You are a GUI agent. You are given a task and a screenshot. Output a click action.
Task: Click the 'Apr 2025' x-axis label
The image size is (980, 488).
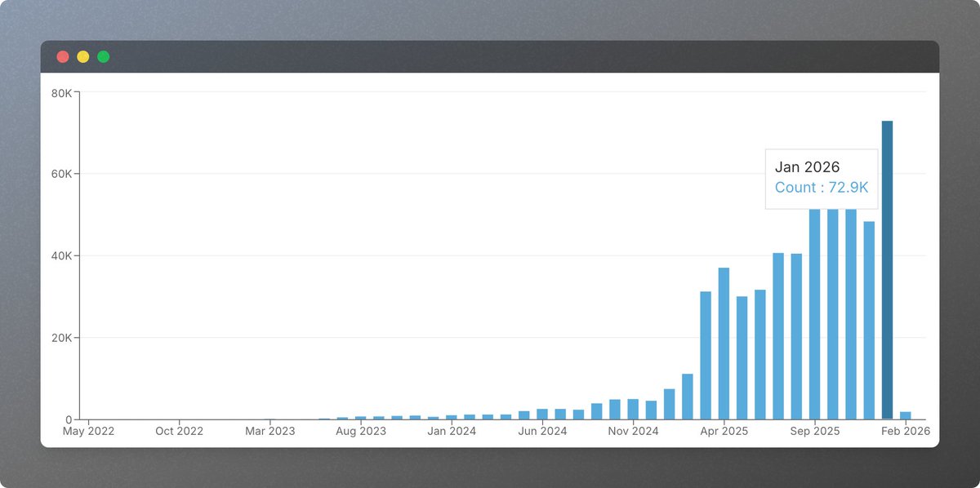724,431
